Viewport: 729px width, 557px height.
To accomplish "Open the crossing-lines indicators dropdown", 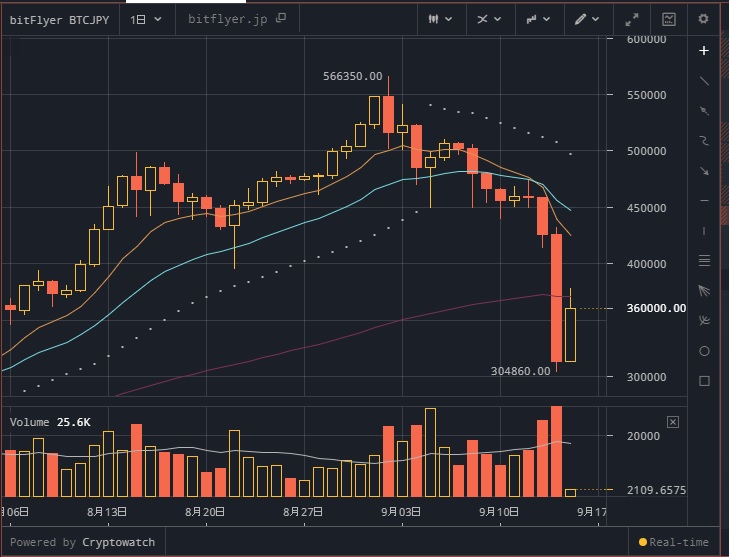I will click(489, 19).
